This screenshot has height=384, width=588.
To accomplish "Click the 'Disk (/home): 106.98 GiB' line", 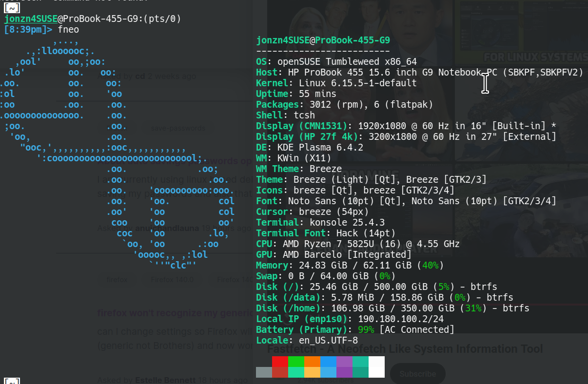I will [x=392, y=308].
